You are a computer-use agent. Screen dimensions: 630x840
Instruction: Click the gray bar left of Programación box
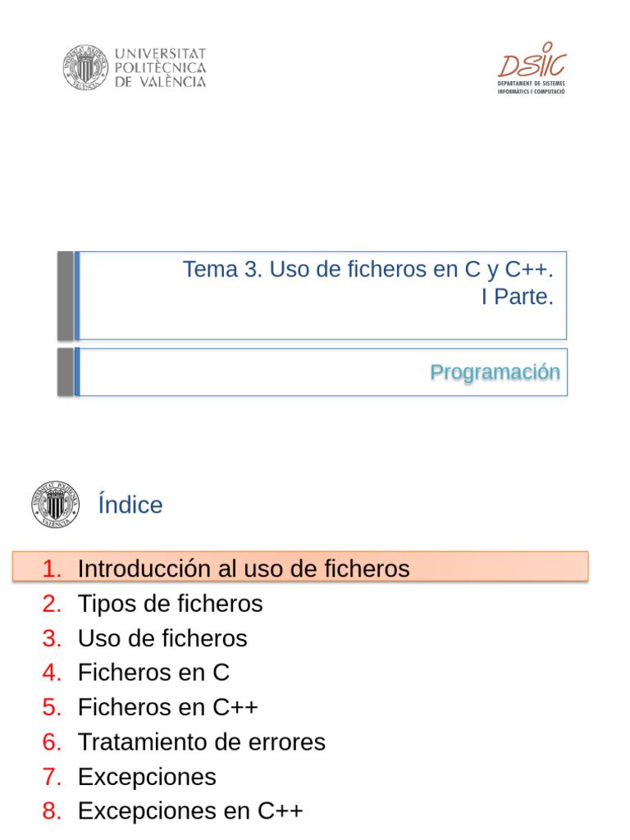(x=65, y=372)
